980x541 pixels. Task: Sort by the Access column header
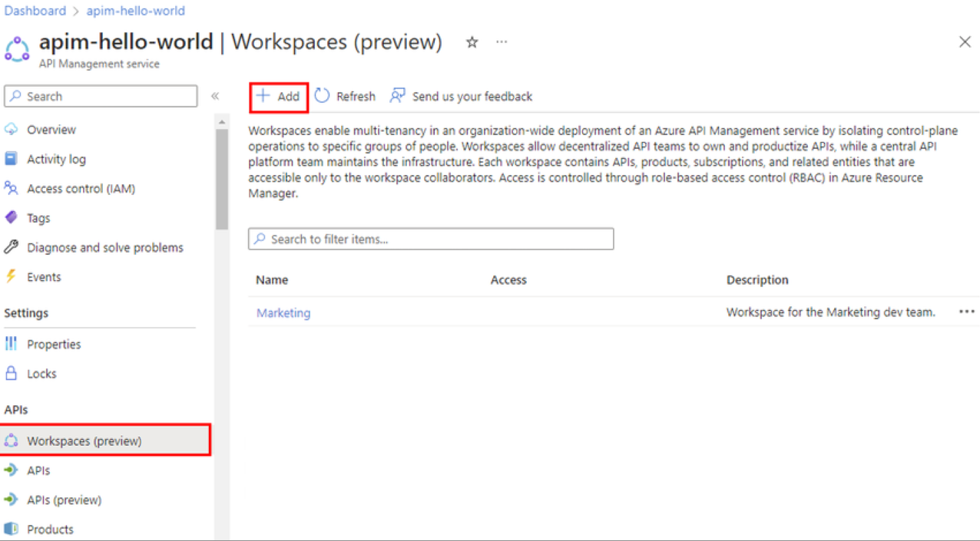tap(508, 280)
